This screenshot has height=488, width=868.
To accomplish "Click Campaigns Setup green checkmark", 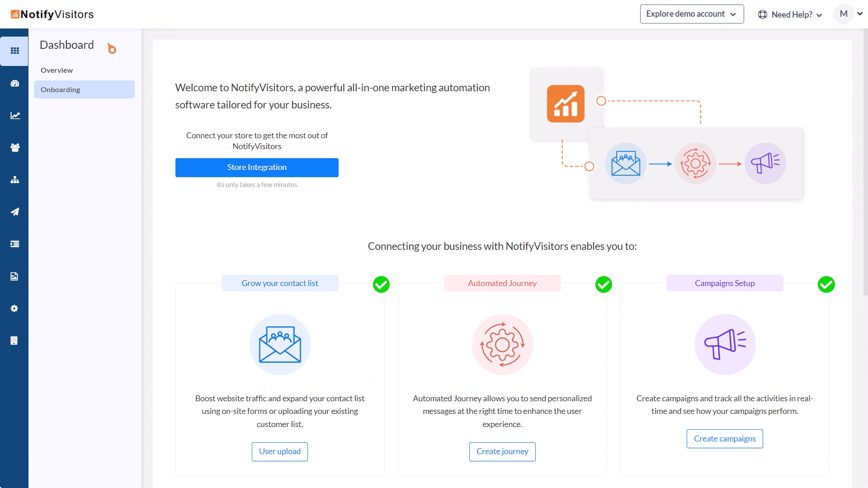I will [x=826, y=285].
